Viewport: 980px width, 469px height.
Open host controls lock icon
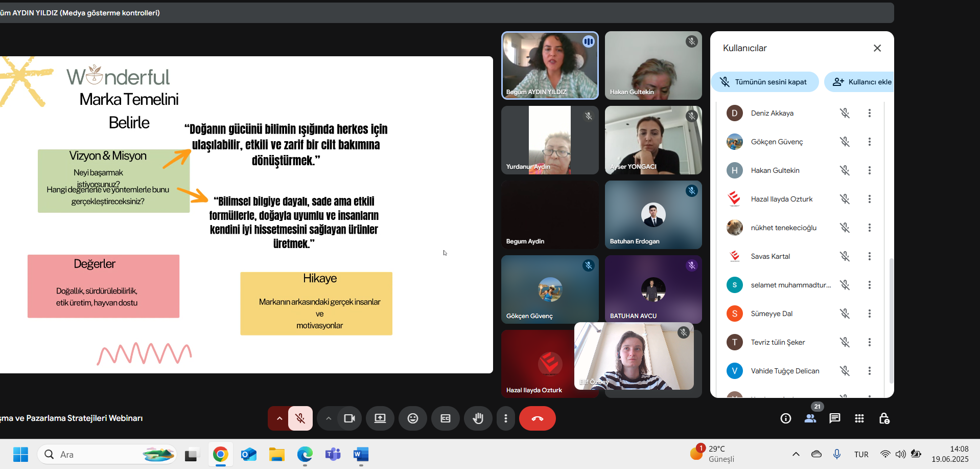click(884, 418)
